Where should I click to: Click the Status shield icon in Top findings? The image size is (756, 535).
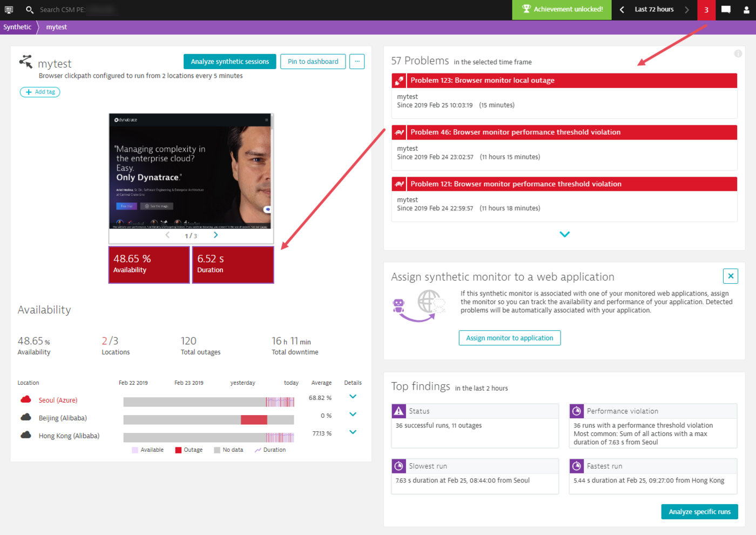(x=398, y=411)
